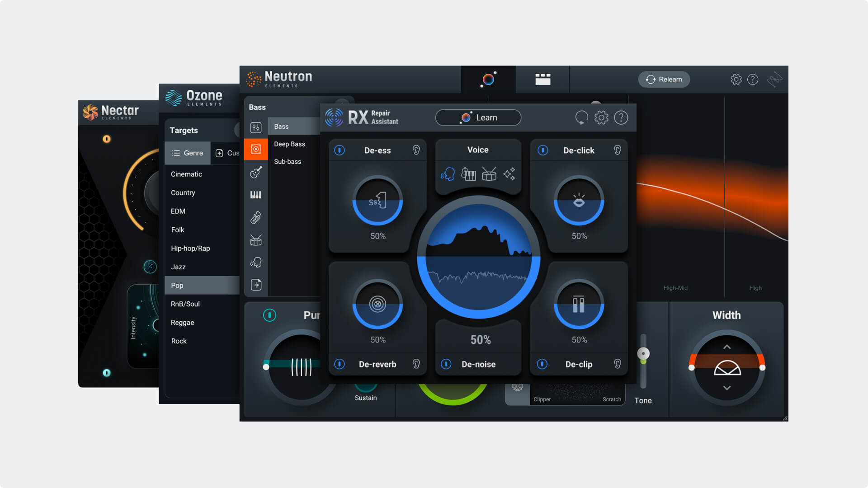Image resolution: width=868 pixels, height=488 pixels.
Task: Select the guitar instrument icon in Neutron sidebar
Action: pos(256,172)
